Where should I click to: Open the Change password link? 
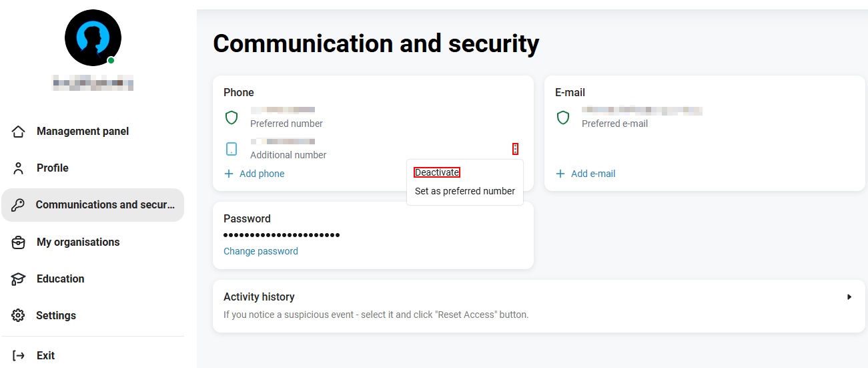(x=261, y=251)
